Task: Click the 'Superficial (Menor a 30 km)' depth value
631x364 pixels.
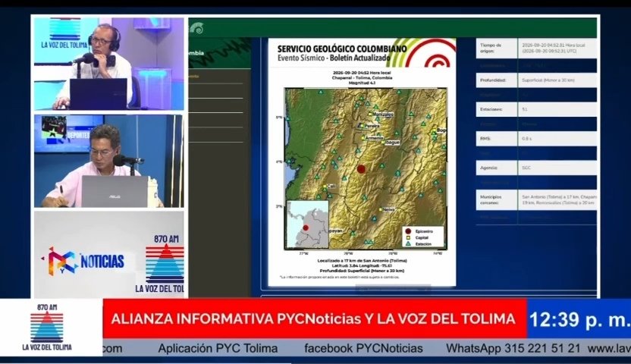Action: coord(548,80)
